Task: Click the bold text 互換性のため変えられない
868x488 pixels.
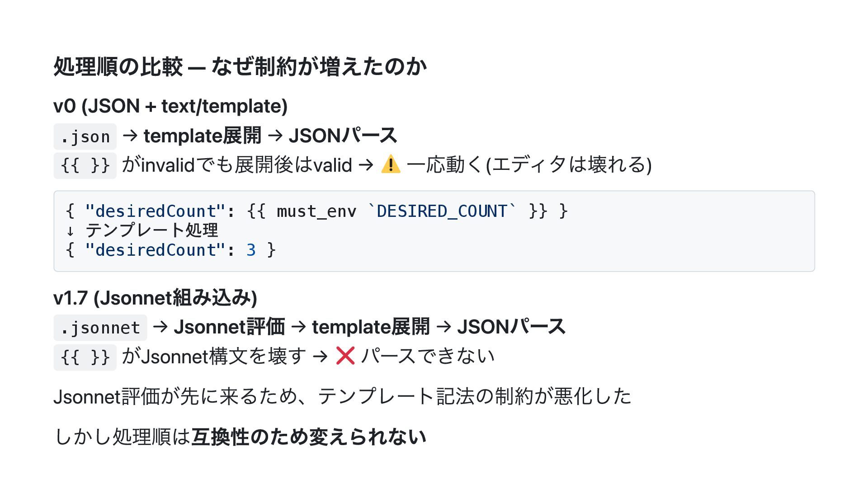Action: coord(308,437)
